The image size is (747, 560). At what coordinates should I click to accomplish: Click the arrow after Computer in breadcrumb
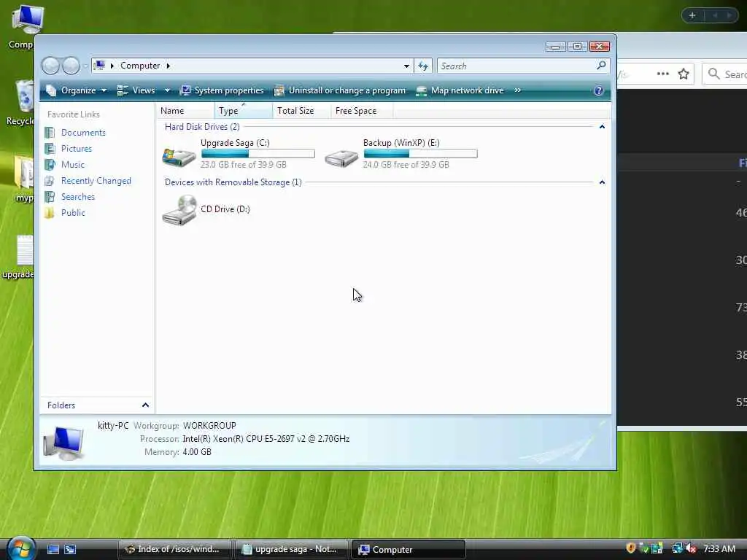[169, 66]
